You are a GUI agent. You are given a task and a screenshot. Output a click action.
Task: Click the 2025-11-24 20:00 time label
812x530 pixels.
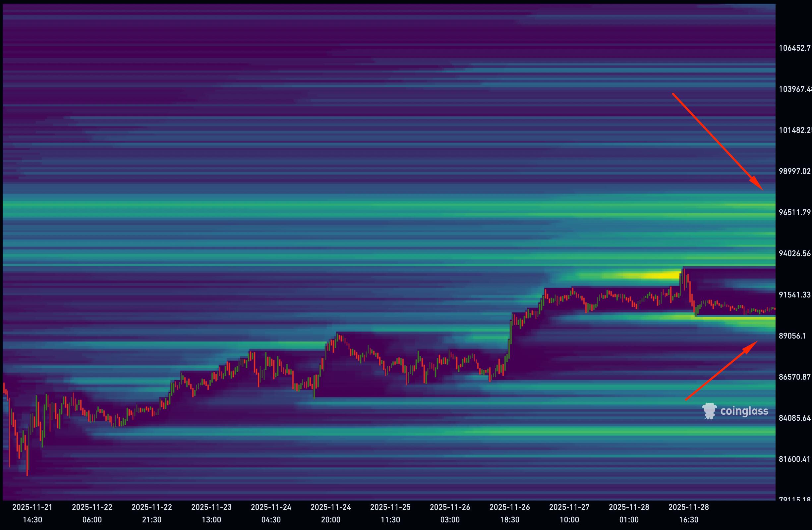pos(331,513)
